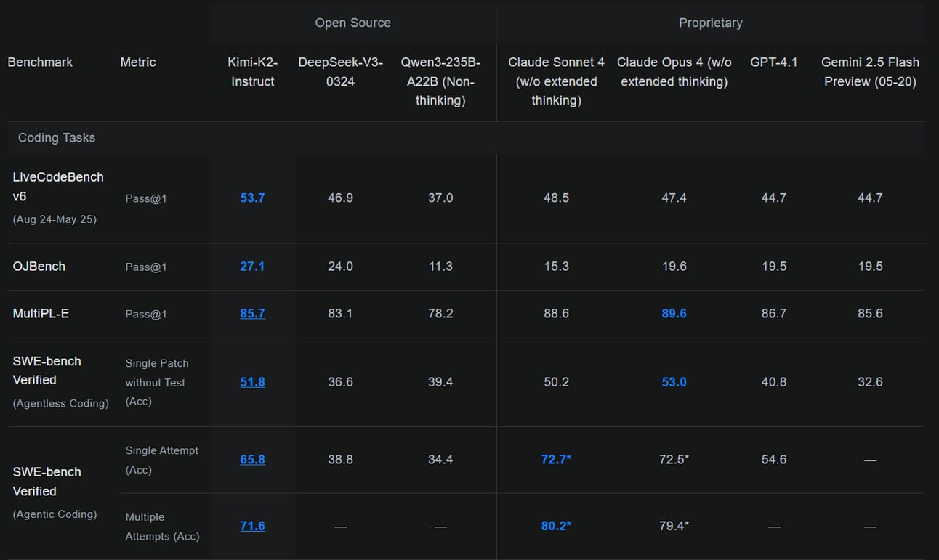Select the 27.1 OJBench score
Viewport: 939px width, 560px height.
point(252,267)
